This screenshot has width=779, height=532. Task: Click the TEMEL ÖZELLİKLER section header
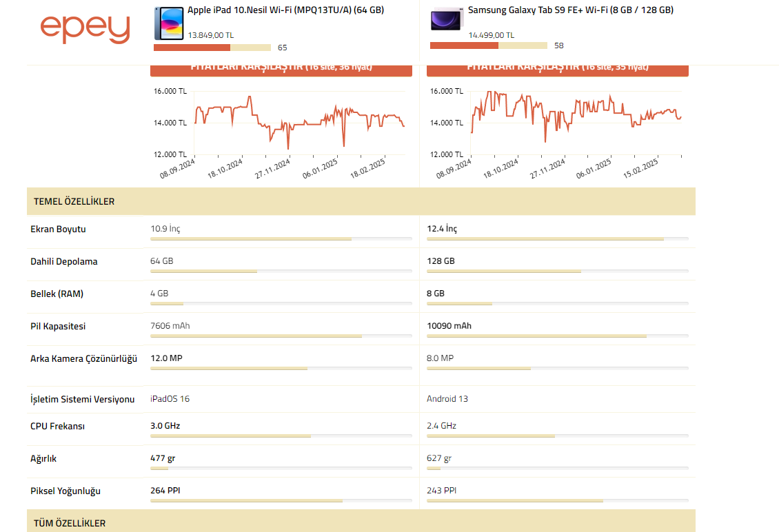coord(361,201)
